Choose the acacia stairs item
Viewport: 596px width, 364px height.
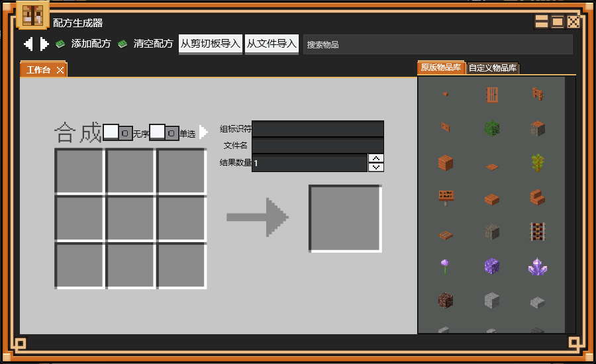point(538,197)
